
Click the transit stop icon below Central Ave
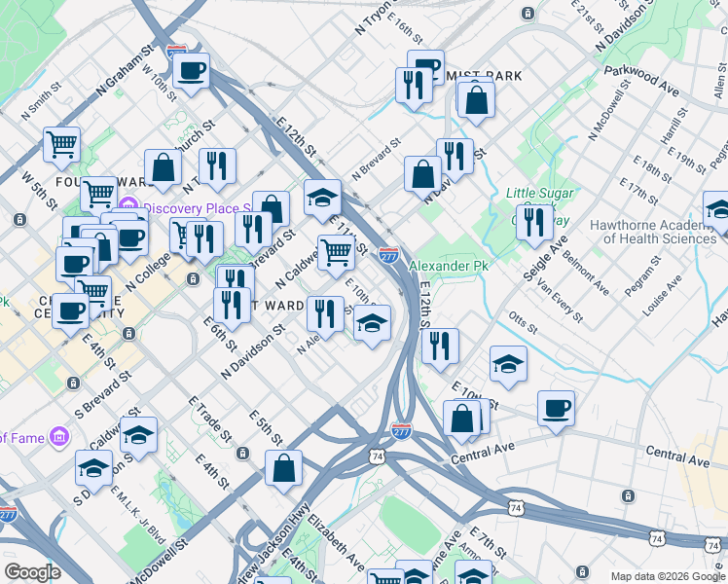pyautogui.click(x=628, y=495)
